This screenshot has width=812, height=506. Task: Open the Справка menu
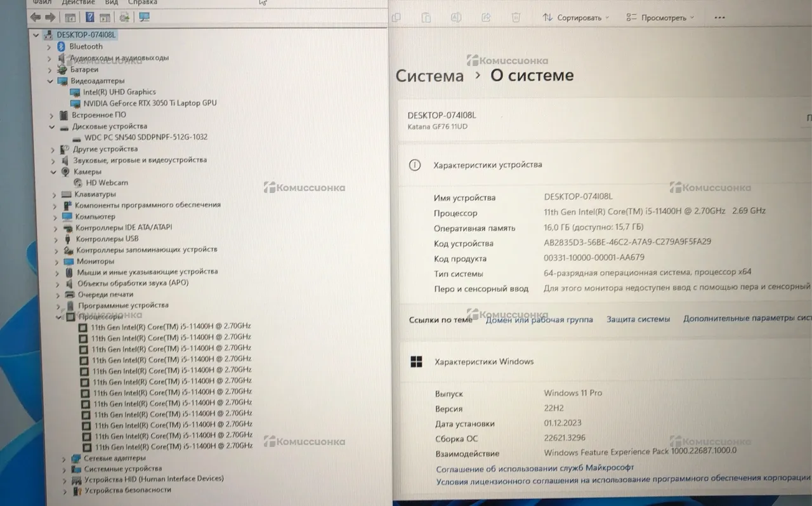(142, 3)
